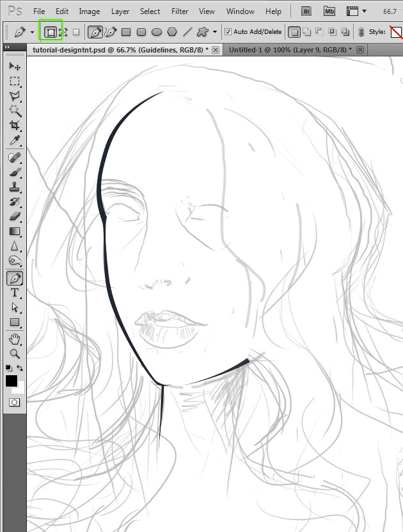Screen dimensions: 403x532
Task: Select the Dodge tool
Action: click(x=15, y=261)
